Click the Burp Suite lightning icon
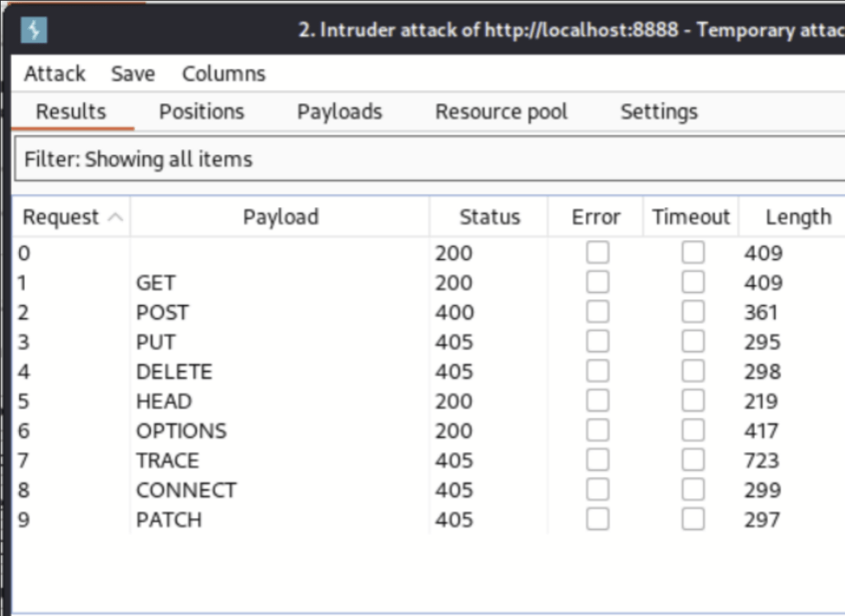 (34, 31)
